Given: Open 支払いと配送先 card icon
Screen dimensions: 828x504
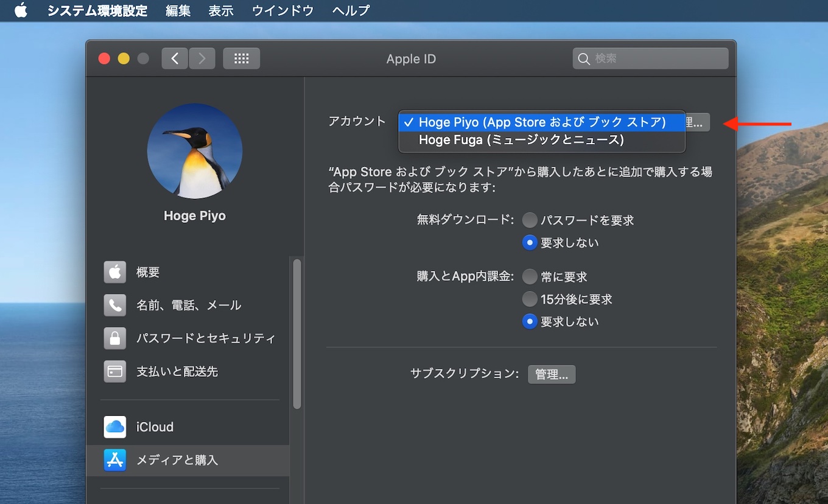Looking at the screenshot, I should 115,371.
